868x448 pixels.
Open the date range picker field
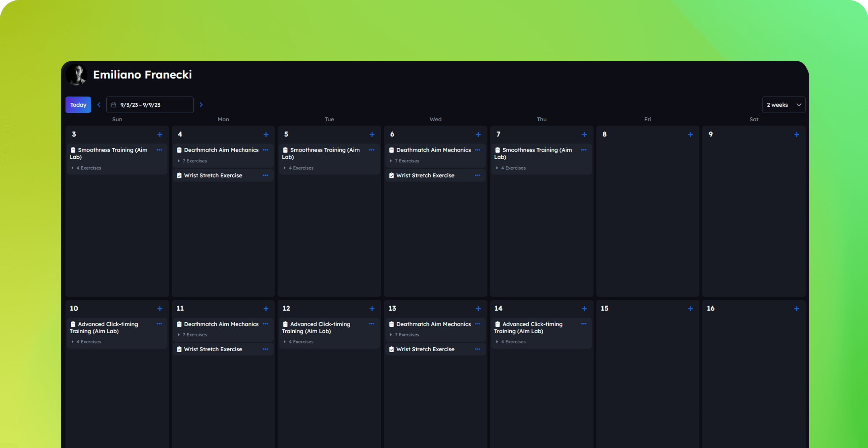(150, 105)
